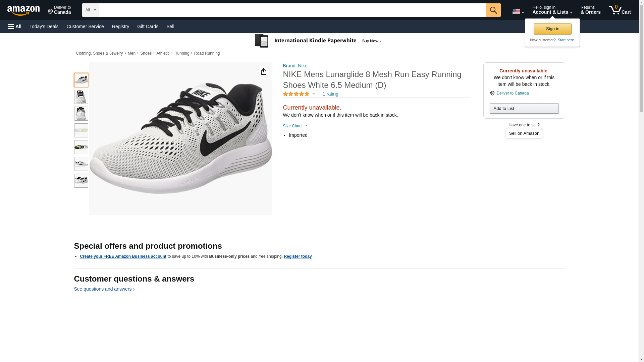Expand the Size Chart dropdown

(x=295, y=126)
